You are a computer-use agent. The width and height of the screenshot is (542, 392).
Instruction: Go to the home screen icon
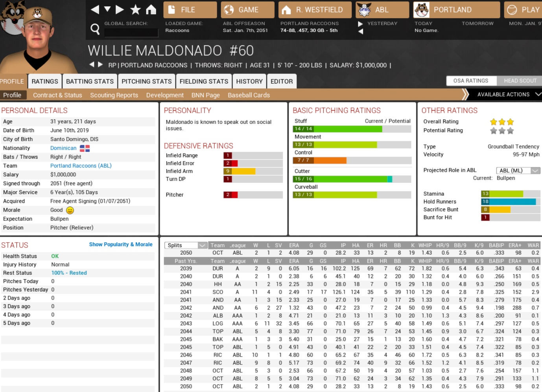click(x=151, y=9)
